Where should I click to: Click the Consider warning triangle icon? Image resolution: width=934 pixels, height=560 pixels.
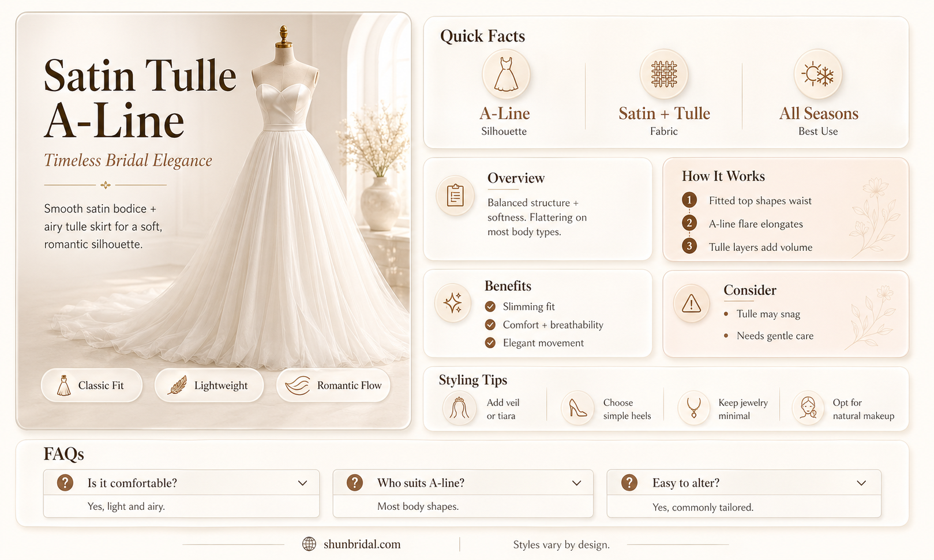[691, 303]
